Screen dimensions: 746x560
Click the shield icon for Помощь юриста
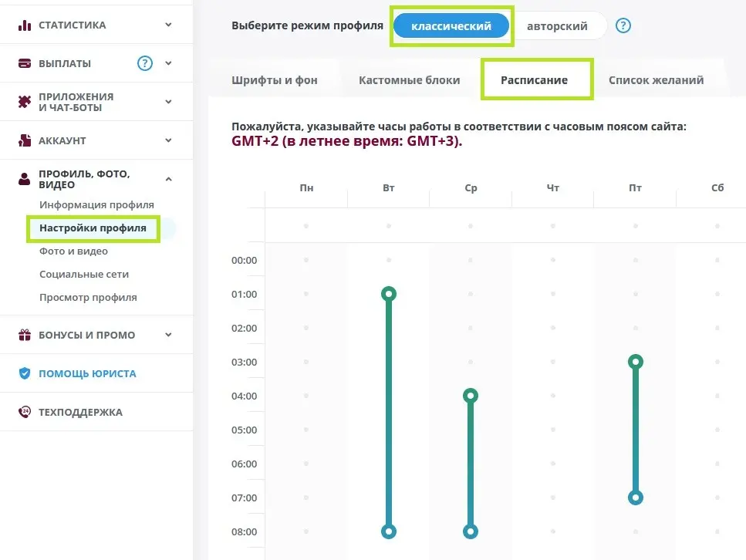24,373
